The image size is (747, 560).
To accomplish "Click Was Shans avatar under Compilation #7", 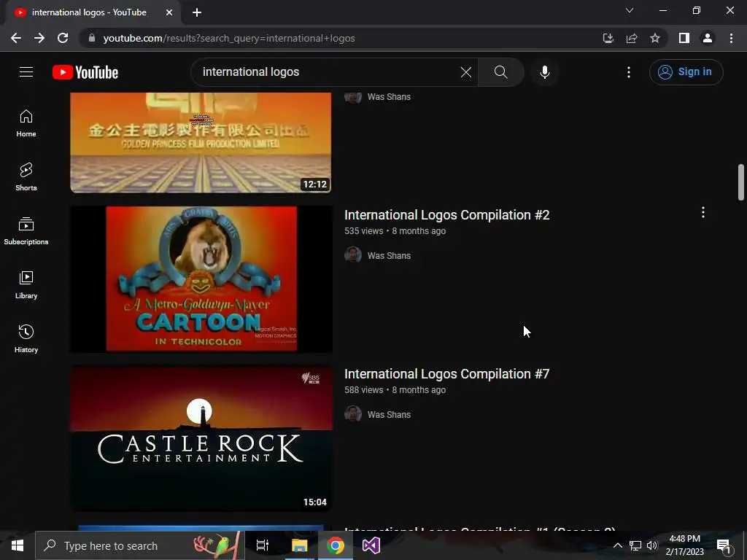I will [x=353, y=414].
